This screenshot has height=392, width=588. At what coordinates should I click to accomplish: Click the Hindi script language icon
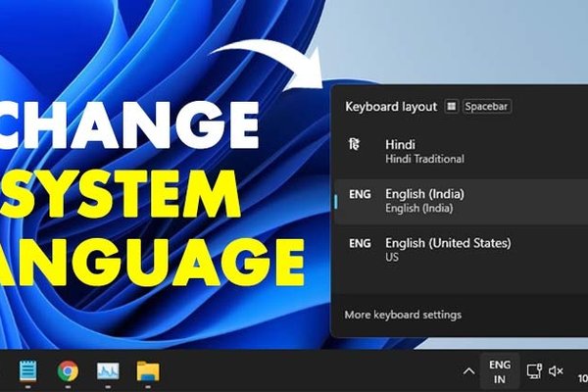point(354,144)
